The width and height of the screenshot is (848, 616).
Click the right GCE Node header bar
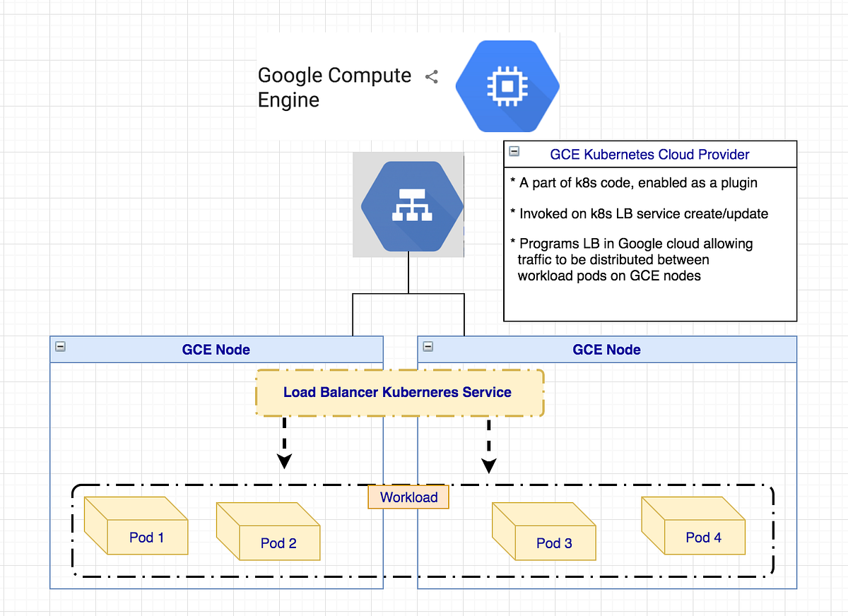pos(606,349)
